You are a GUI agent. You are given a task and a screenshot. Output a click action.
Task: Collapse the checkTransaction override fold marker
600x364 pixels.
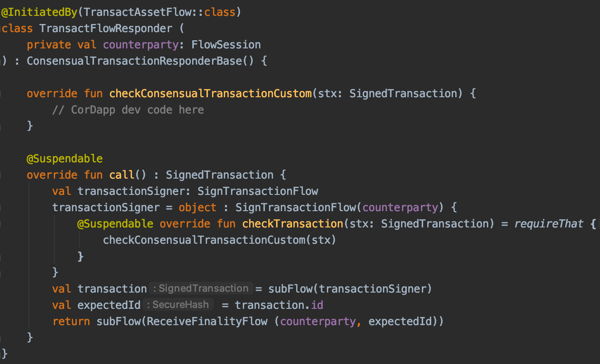coord(1,224)
